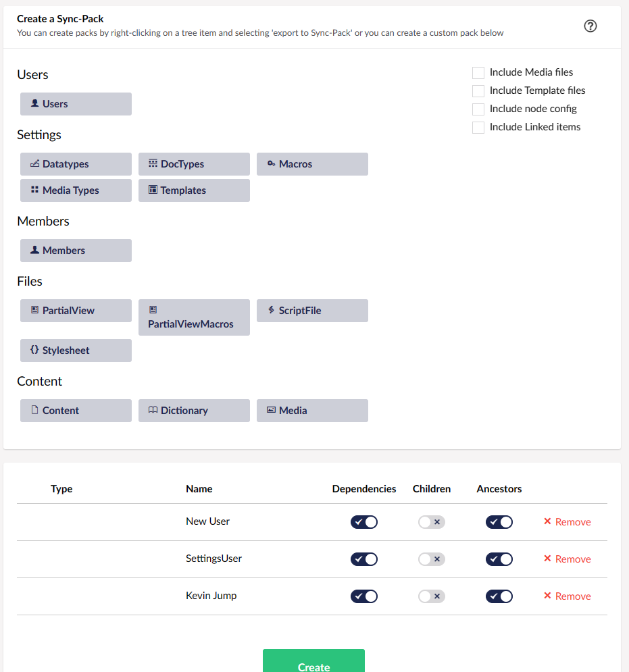The image size is (629, 672).
Task: Click the Members button
Action: point(76,251)
